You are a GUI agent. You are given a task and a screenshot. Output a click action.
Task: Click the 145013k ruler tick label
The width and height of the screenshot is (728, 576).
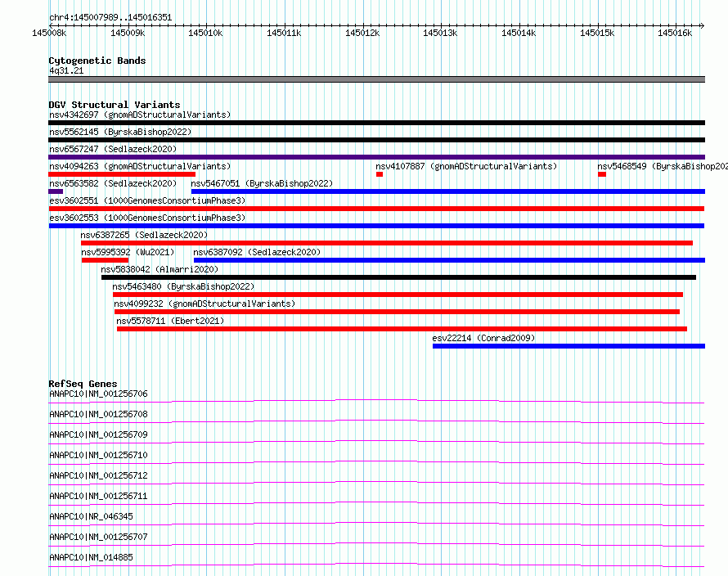440,33
